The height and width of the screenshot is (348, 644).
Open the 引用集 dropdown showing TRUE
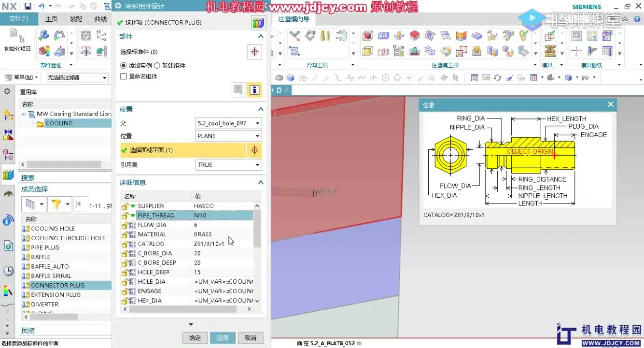tap(257, 165)
